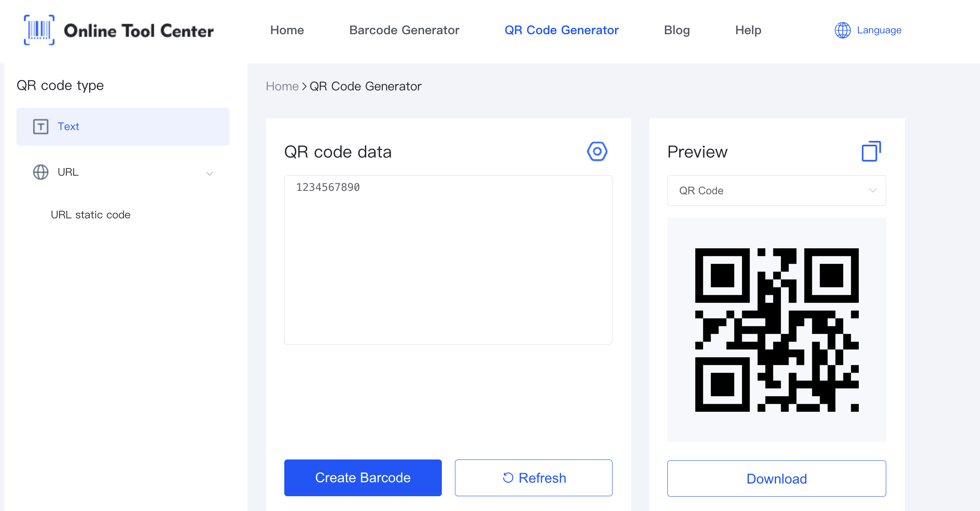Image resolution: width=980 pixels, height=511 pixels.
Task: Click the copy/duplicate icon in Preview
Action: (871, 152)
